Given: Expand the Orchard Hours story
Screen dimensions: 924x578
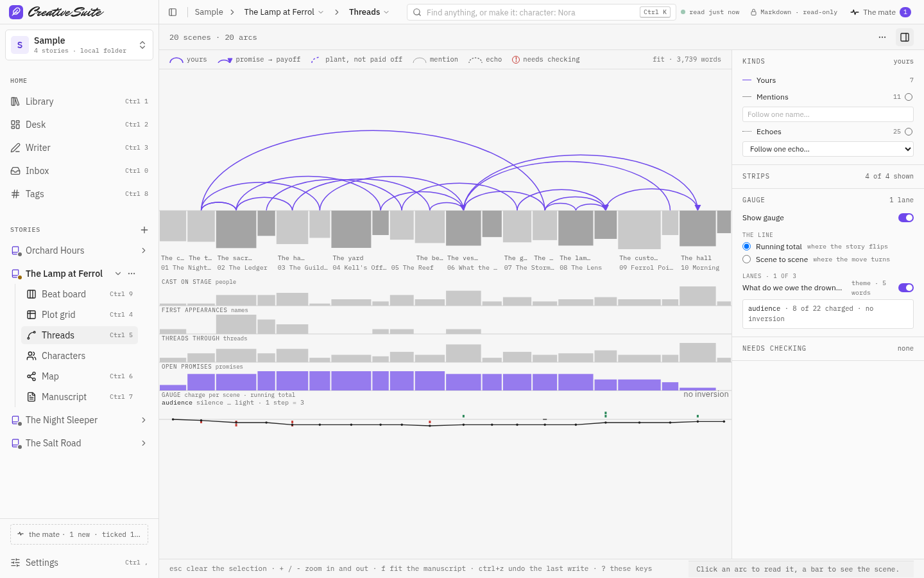Looking at the screenshot, I should coord(144,250).
